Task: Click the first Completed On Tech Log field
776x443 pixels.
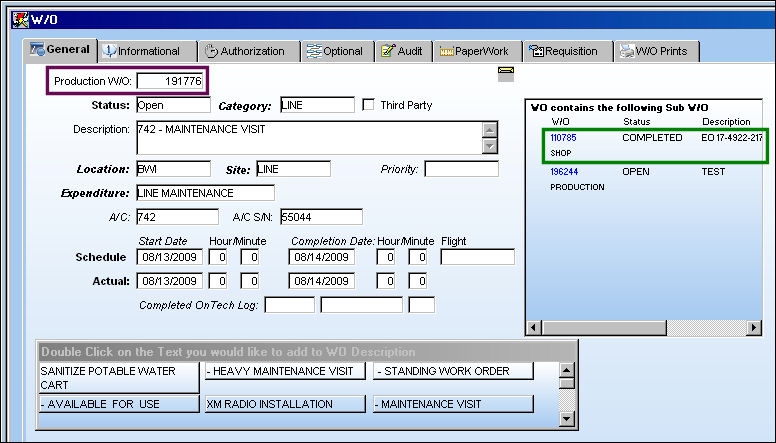Action: click(x=290, y=305)
